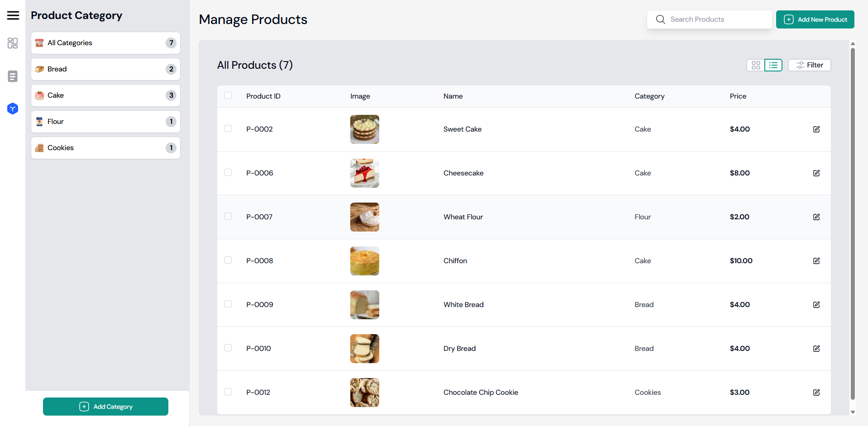Open the Bread category
Viewport: 868px width, 426px height.
(105, 69)
